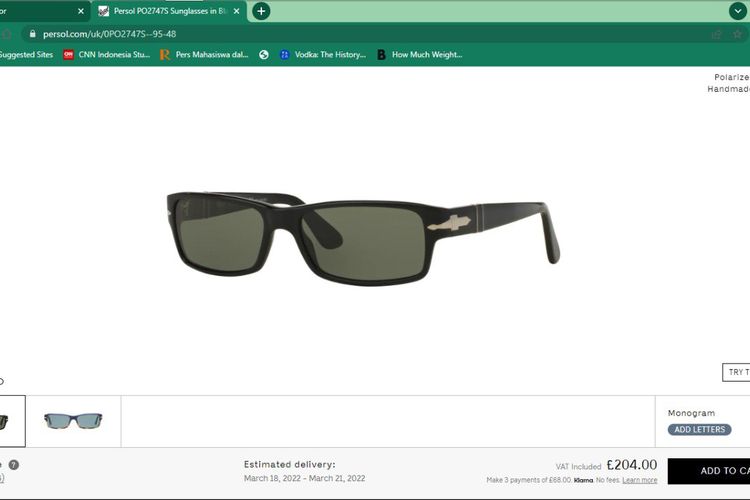Screen dimensions: 750x500
Task: Open the Klarna Learn more link
Action: click(640, 481)
